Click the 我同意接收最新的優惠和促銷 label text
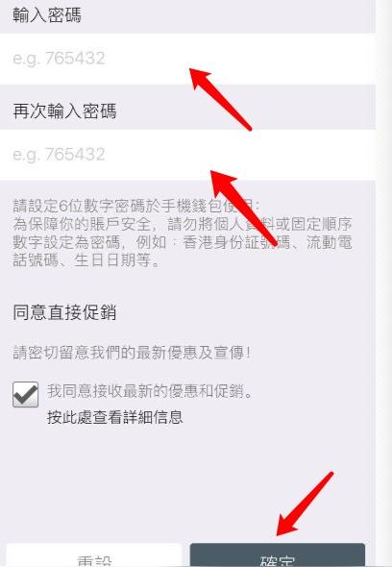392x567 pixels. pyautogui.click(x=150, y=391)
